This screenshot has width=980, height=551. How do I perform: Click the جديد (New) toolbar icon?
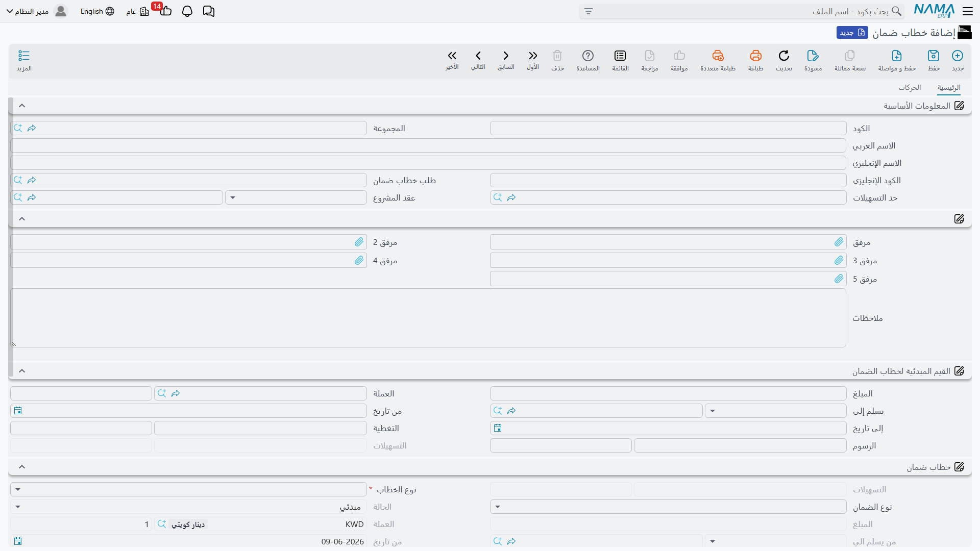coord(958,56)
